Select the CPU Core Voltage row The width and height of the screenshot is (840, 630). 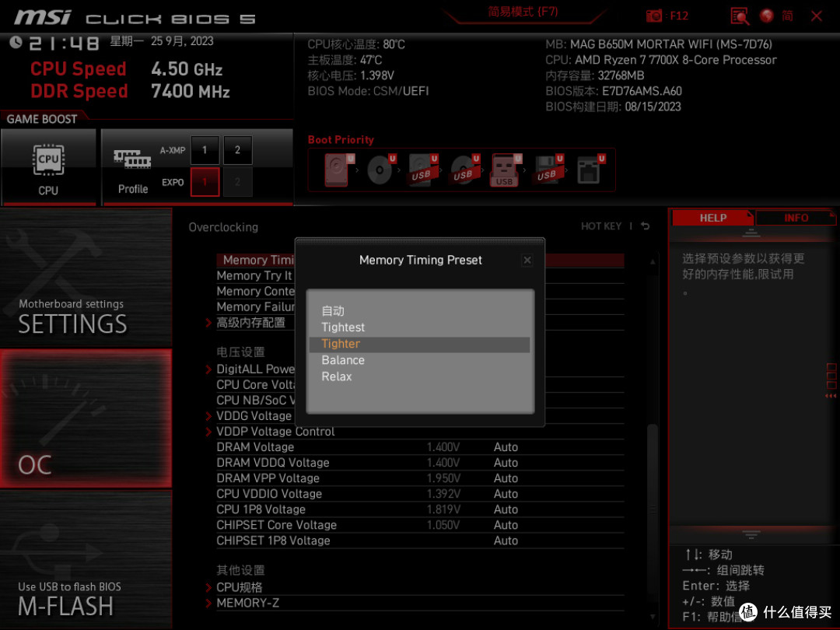256,385
